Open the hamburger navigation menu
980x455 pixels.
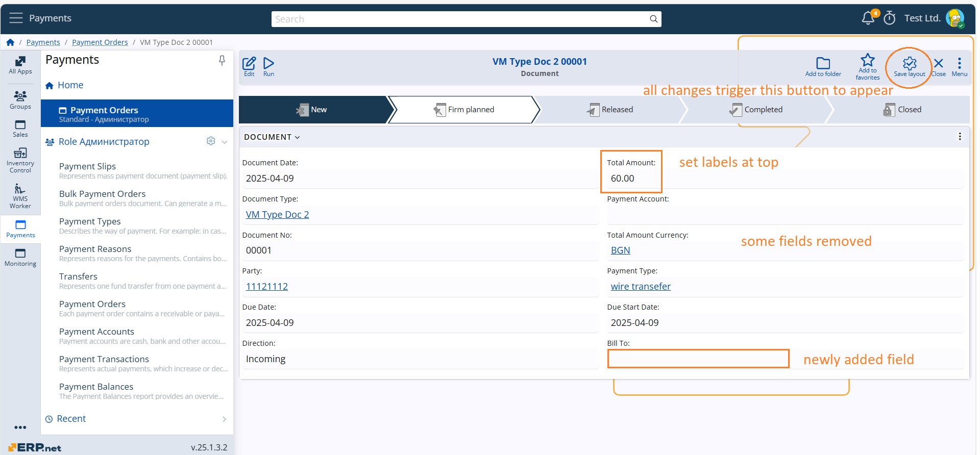pyautogui.click(x=16, y=18)
